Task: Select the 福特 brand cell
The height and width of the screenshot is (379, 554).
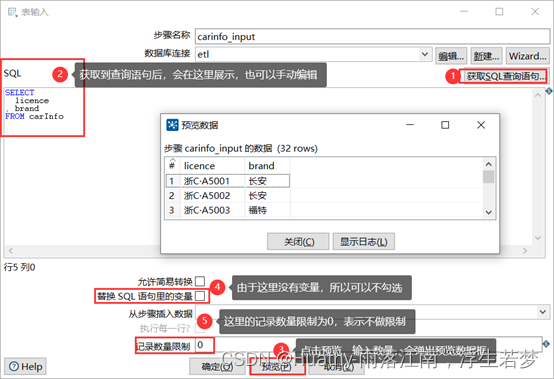Action: [x=267, y=210]
